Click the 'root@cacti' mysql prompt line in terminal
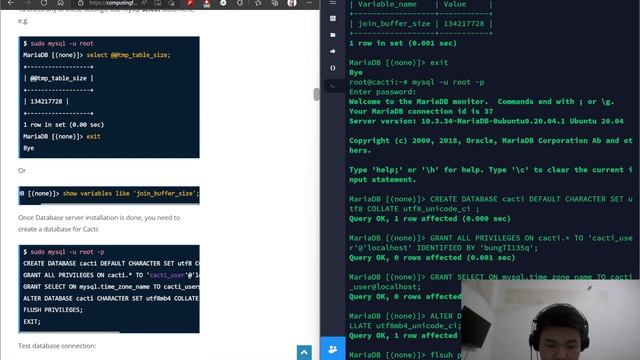The image size is (640, 360). pos(417,82)
